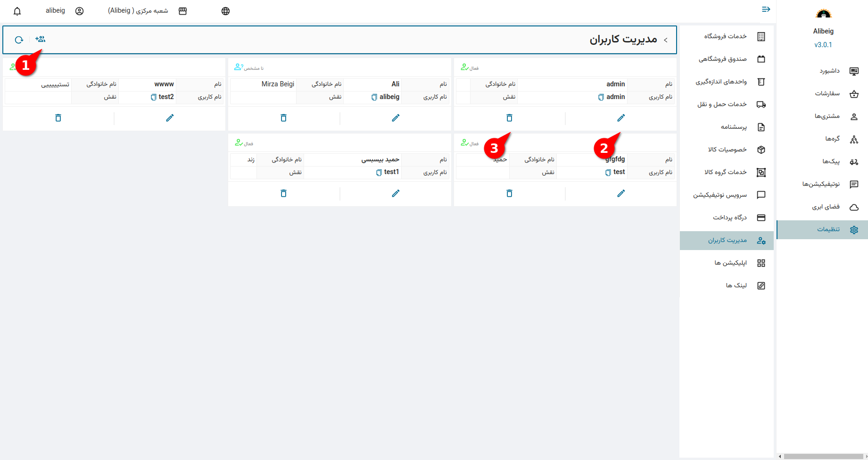The image size is (868, 460).
Task: Go to خدمات فروشگاه settings page
Action: 734,36
